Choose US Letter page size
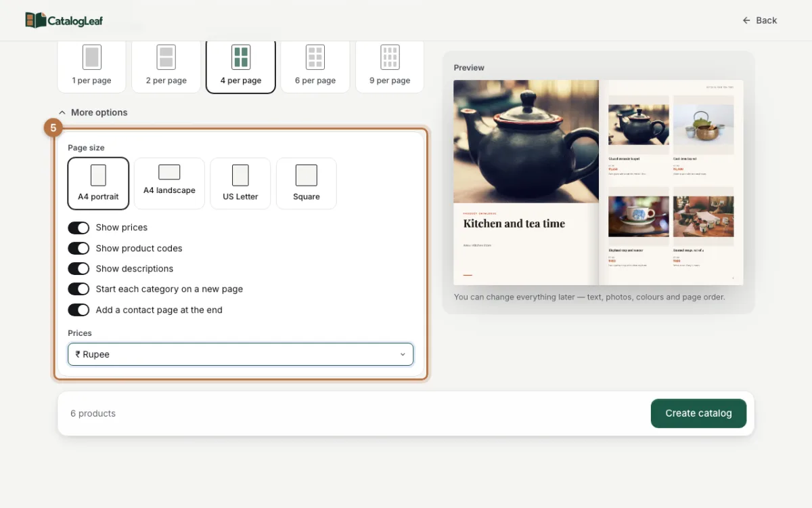This screenshot has height=508, width=812. [x=240, y=184]
